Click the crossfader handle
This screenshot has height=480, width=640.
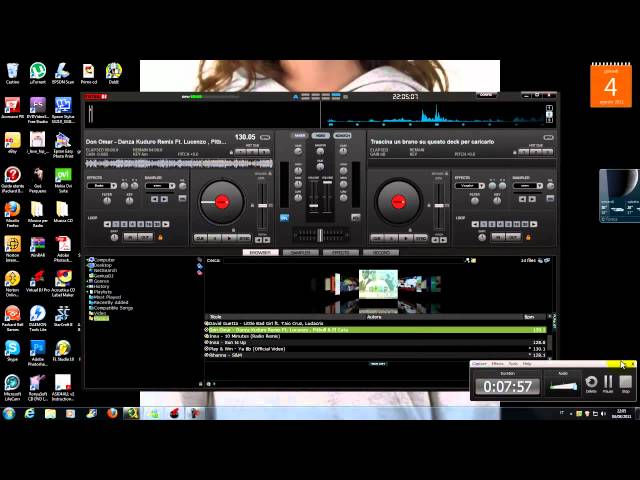point(320,235)
